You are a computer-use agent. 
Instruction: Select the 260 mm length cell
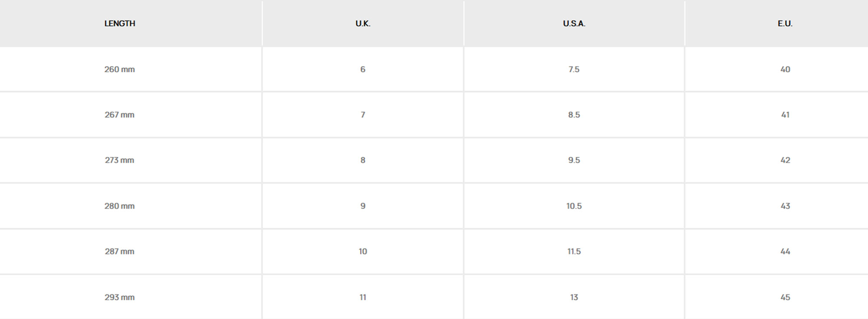pyautogui.click(x=120, y=69)
